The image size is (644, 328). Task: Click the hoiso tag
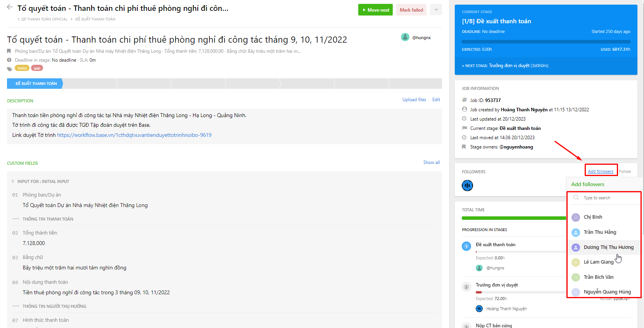(x=22, y=68)
